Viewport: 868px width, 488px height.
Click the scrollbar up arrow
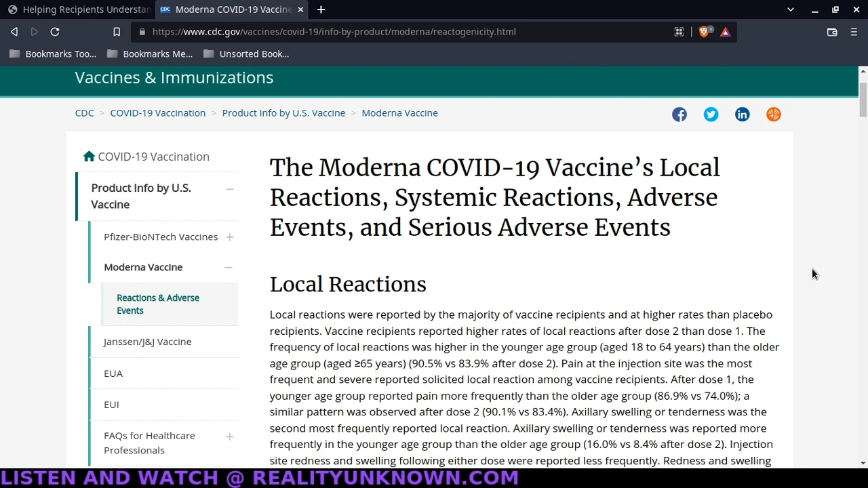(863, 70)
